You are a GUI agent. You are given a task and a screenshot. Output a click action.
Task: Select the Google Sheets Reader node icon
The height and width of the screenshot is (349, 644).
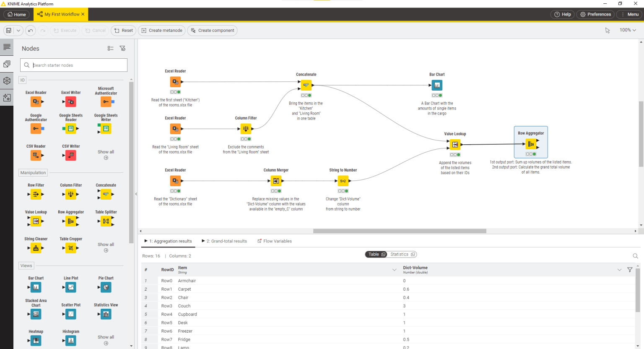pos(71,128)
